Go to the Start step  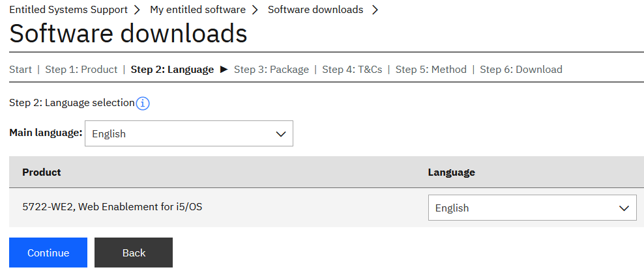[x=20, y=69]
